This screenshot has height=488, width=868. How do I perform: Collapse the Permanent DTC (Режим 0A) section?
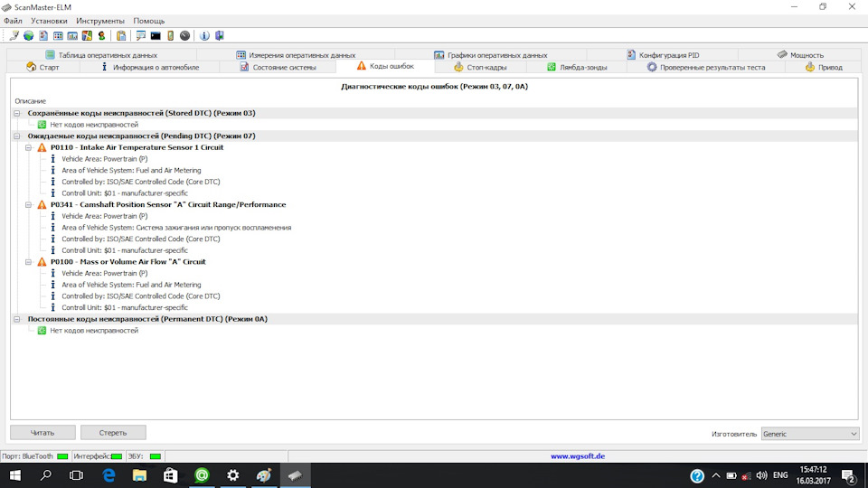(17, 319)
